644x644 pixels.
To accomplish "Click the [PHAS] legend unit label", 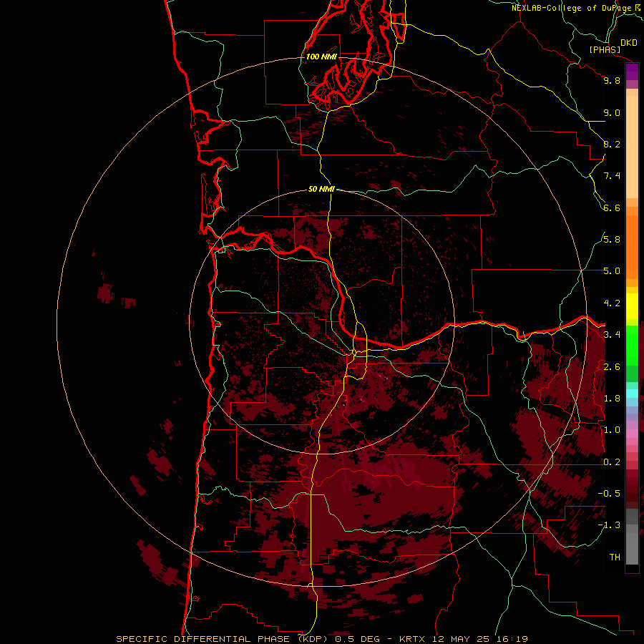I will [605, 50].
